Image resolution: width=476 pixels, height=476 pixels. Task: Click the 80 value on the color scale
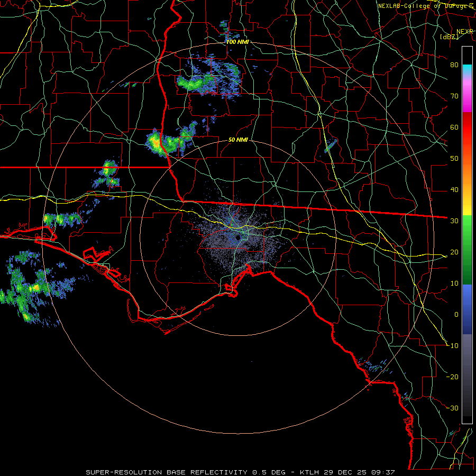(454, 65)
